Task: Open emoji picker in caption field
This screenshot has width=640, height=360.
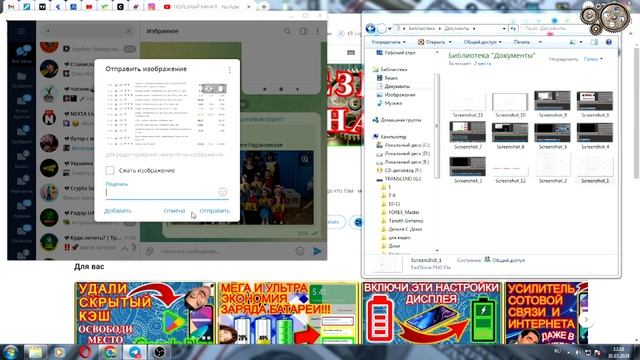Action: tap(222, 192)
